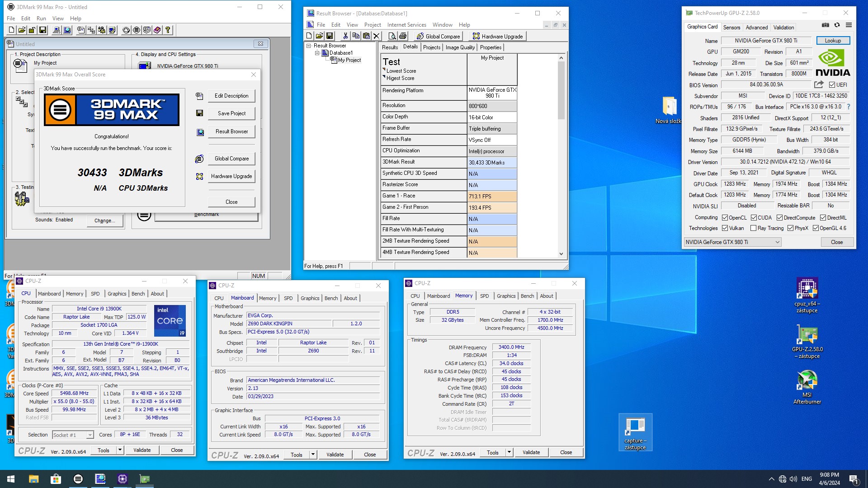Viewport: 868px width, 488px height.
Task: Click the PCIe bus interface question mark in GPU-Z
Action: [x=848, y=107]
